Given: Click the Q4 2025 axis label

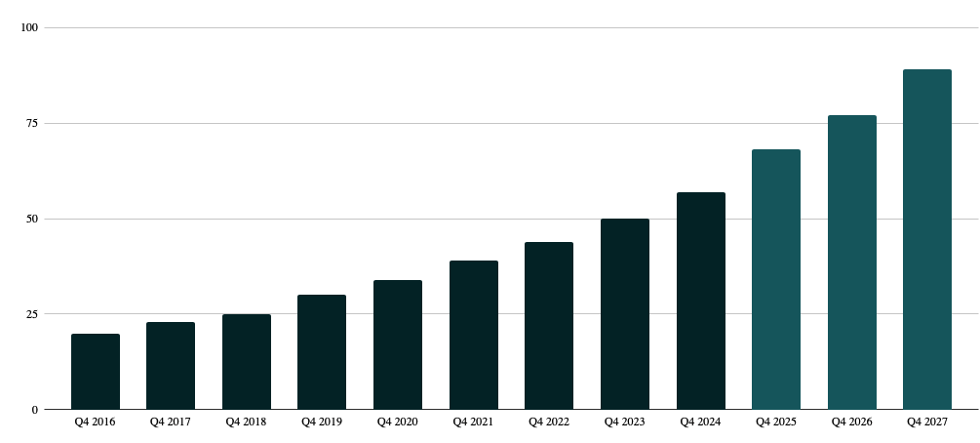Looking at the screenshot, I should point(776,423).
